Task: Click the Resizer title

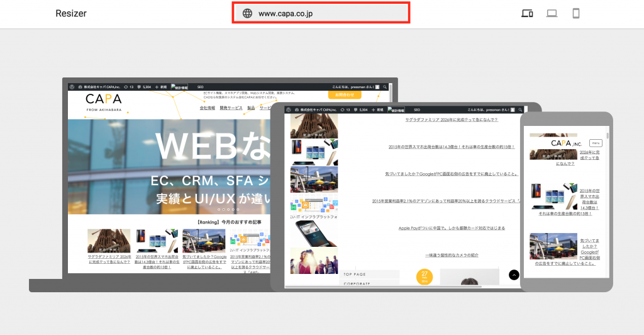Action: tap(71, 13)
